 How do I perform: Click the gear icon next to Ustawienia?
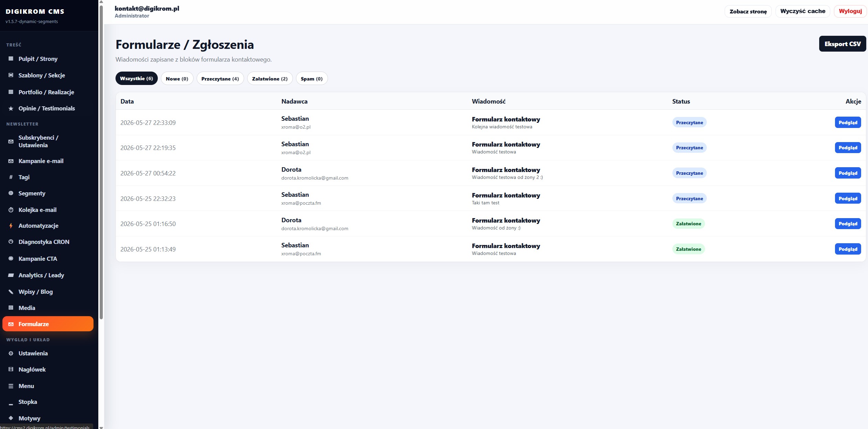coord(11,353)
